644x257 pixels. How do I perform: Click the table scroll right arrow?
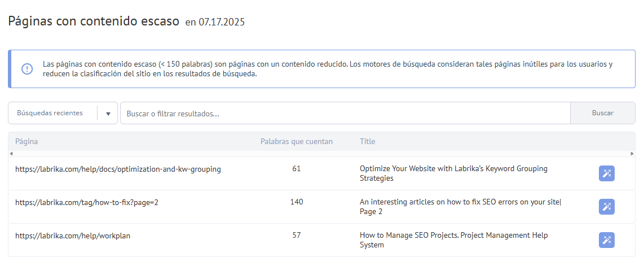[x=633, y=154]
